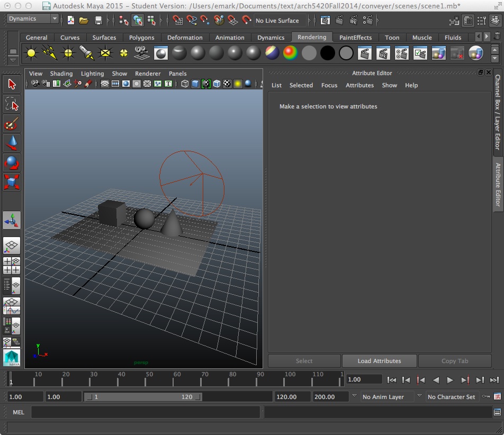
Task: Switch to the PaintEffects shelf tab
Action: [x=356, y=38]
